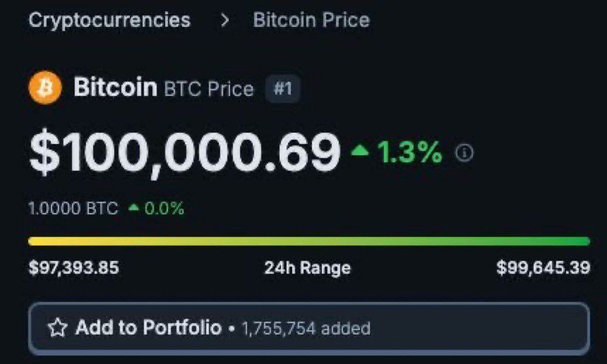The image size is (607, 364).
Task: Click the Bitcoin coin name heading
Action: pos(115,87)
